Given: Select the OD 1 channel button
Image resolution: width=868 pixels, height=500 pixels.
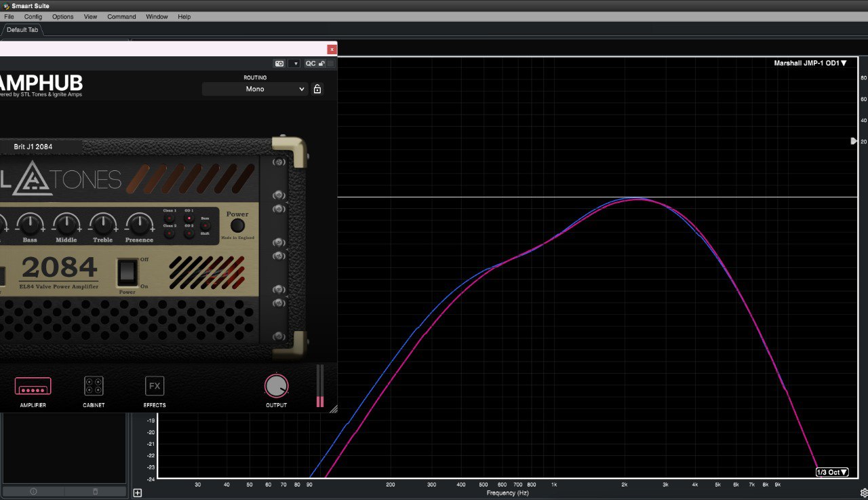Looking at the screenshot, I should pyautogui.click(x=189, y=218).
